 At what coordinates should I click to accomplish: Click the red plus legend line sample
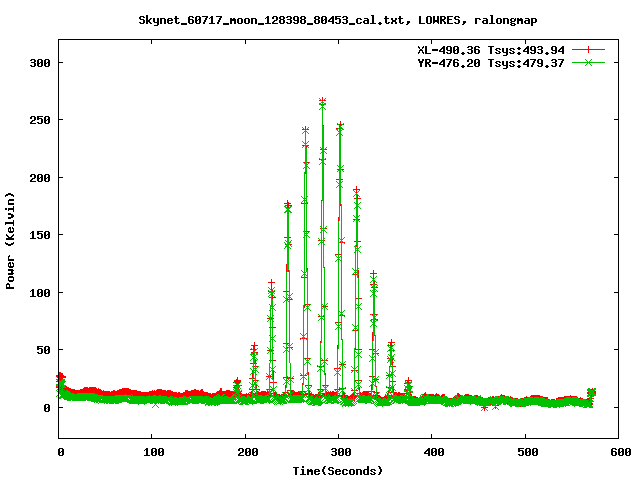coord(588,50)
